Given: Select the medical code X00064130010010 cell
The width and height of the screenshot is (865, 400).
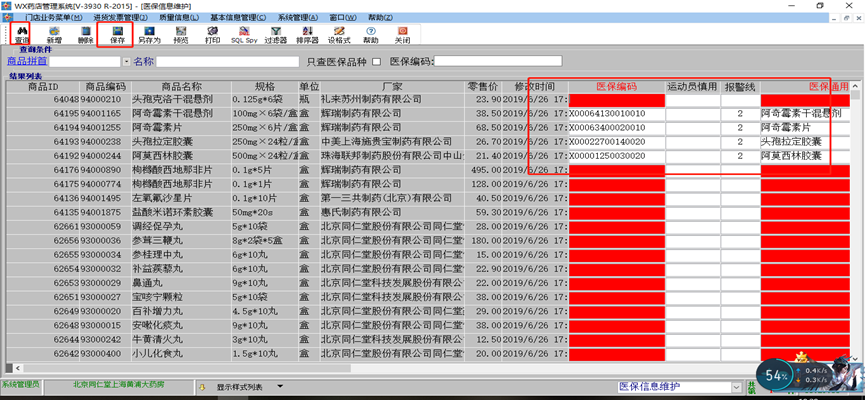Looking at the screenshot, I should (617, 114).
